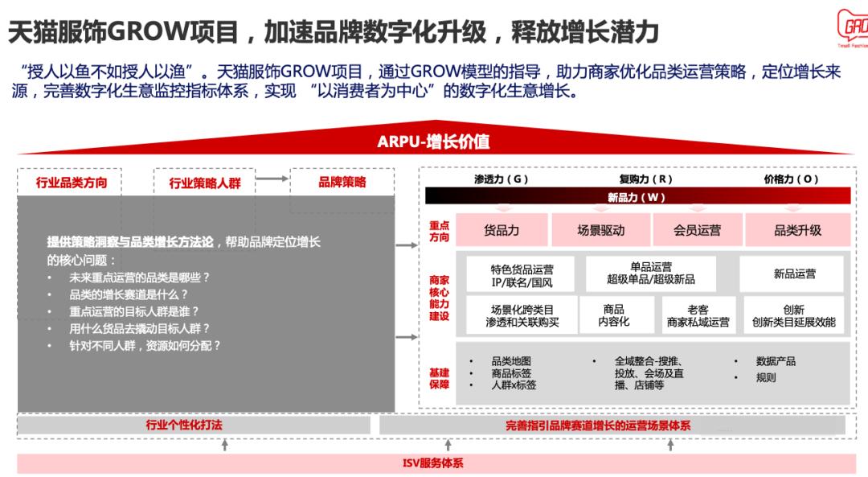Select the 创新类目延展效能 box
Screen dimensions: 868x477
(x=793, y=315)
